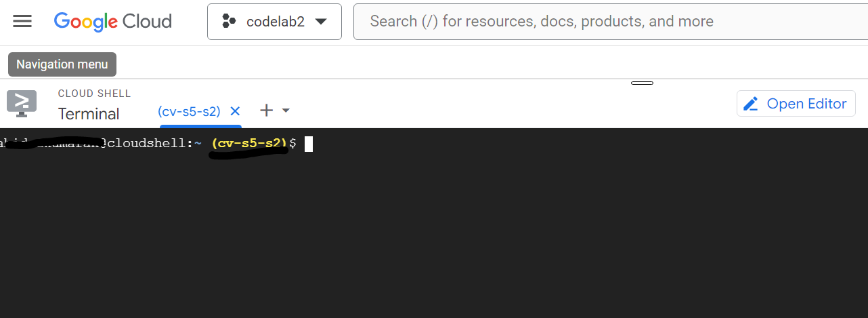Click the yellow (cv-s5-s2) prompt text

point(250,144)
